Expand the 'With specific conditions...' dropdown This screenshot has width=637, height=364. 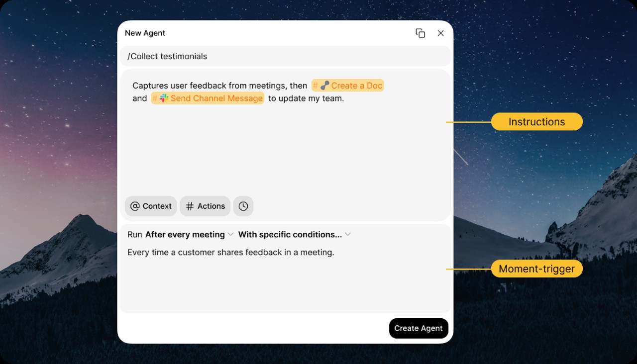(290, 235)
